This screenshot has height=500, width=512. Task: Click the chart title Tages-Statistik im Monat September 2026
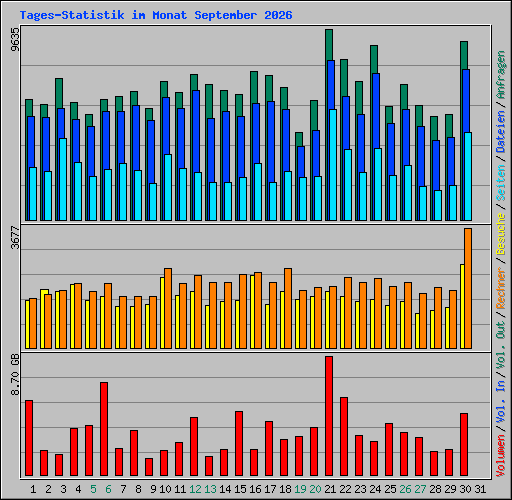tap(156, 15)
